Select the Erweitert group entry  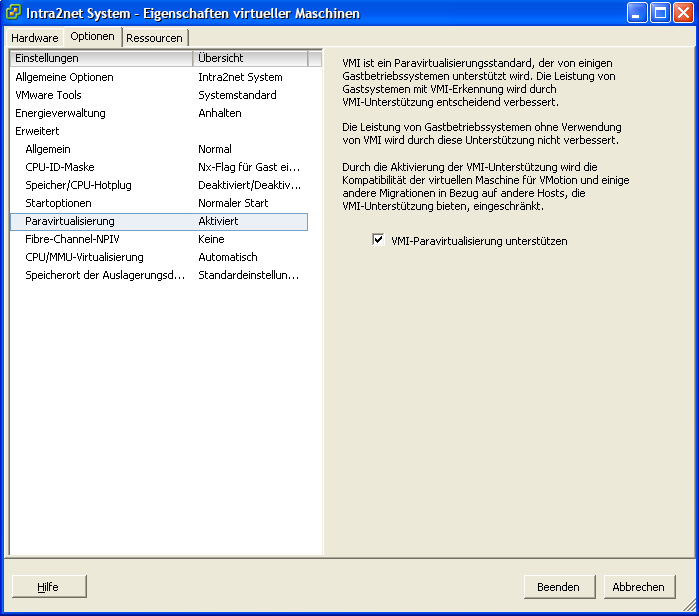(37, 131)
